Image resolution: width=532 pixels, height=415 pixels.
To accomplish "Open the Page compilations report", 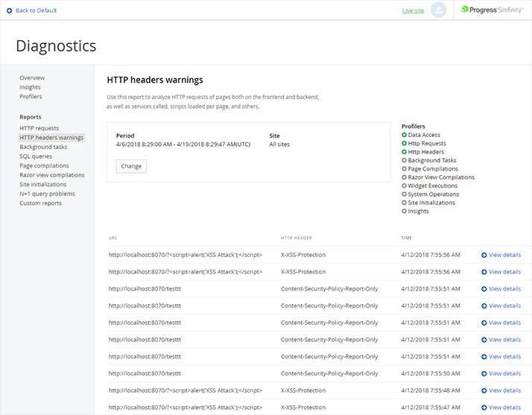I will (x=44, y=165).
